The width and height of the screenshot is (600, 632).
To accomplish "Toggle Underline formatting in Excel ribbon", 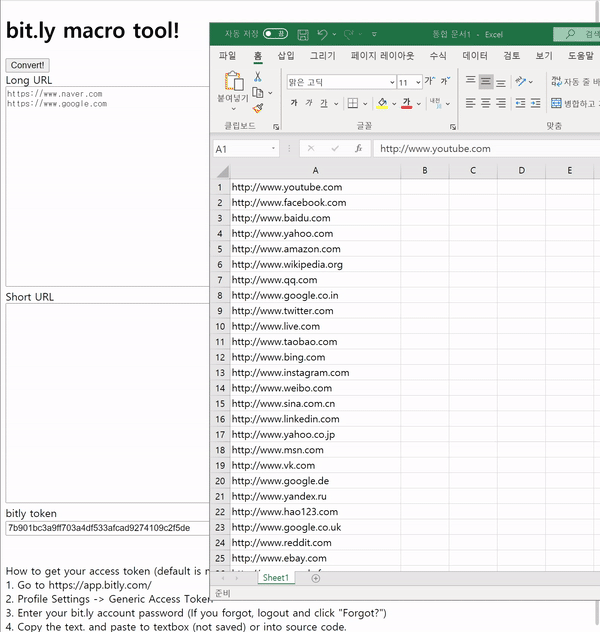I will (324, 104).
